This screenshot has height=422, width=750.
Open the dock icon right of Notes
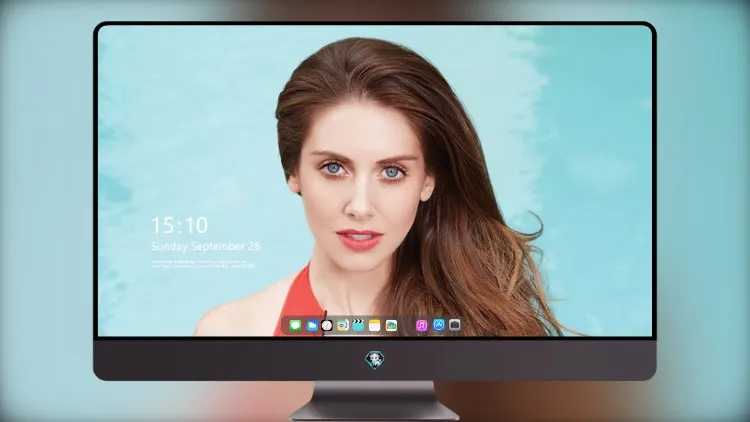tap(391, 326)
